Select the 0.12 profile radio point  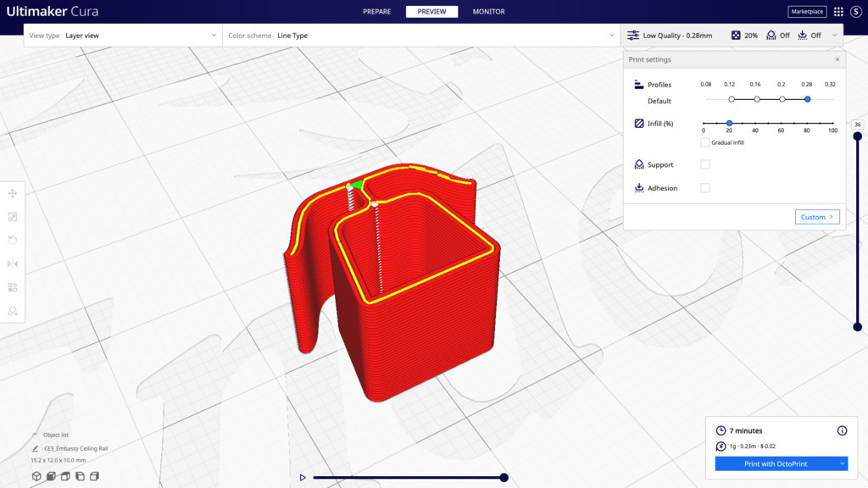pyautogui.click(x=732, y=99)
